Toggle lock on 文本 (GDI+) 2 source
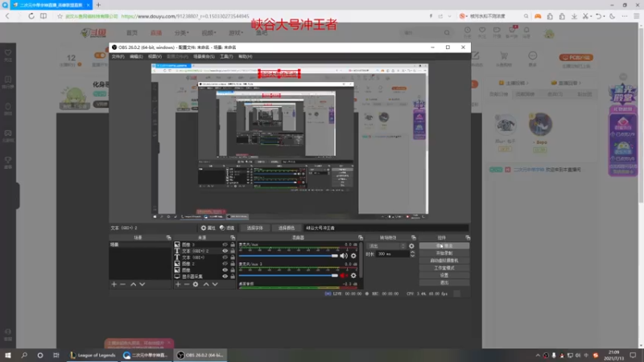The image size is (644, 362). pos(233,251)
